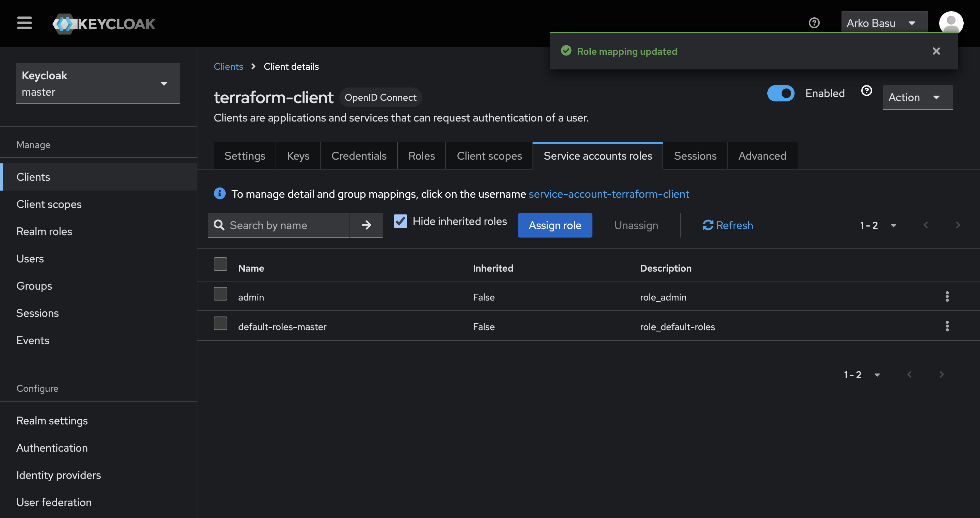Disable the terraform-client with the Enabled toggle
This screenshot has height=518, width=980.
(x=781, y=93)
